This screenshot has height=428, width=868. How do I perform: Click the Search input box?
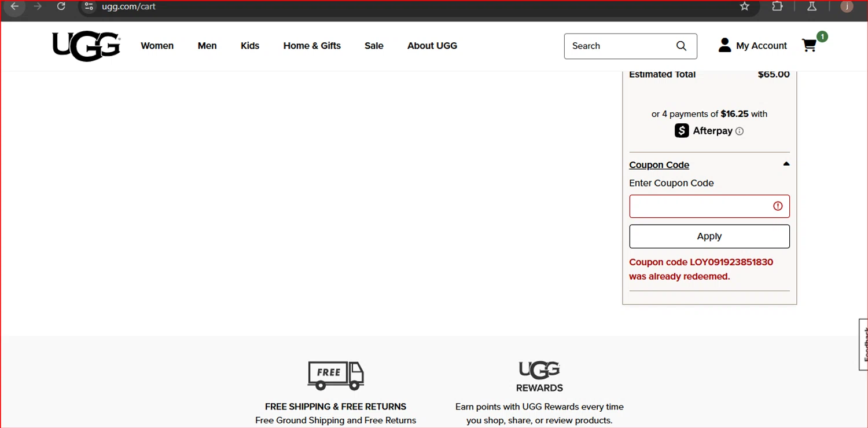pos(631,46)
